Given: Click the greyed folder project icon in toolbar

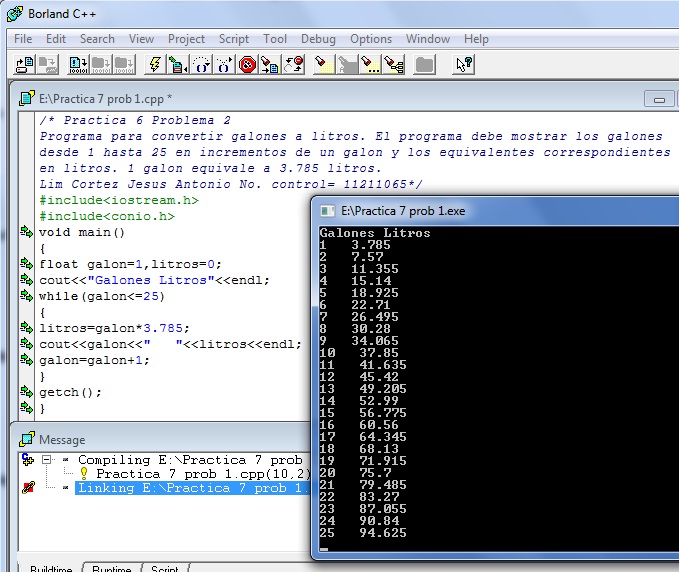Looking at the screenshot, I should coord(424,65).
